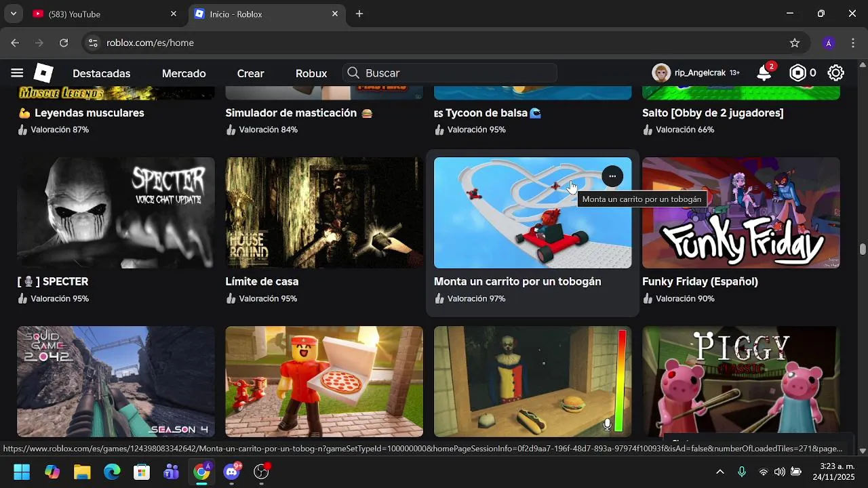
Task: Open Crear in Roblox navigation
Action: [250, 73]
